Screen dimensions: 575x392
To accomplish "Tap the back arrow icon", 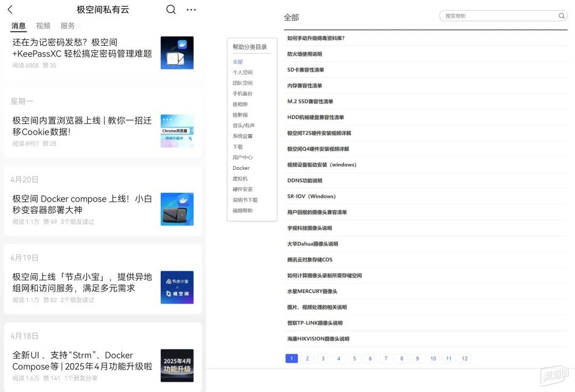I will [x=10, y=10].
